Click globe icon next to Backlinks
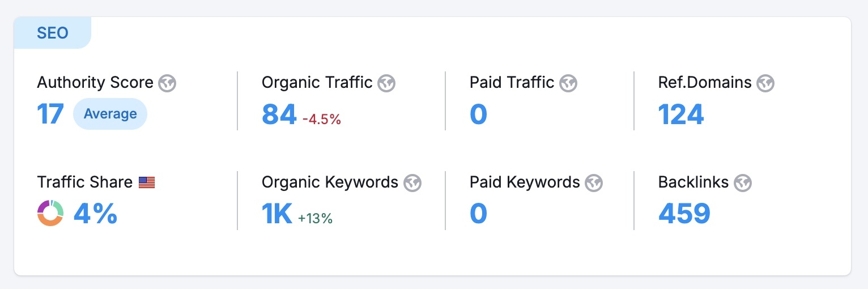This screenshot has width=868, height=289. point(742,182)
